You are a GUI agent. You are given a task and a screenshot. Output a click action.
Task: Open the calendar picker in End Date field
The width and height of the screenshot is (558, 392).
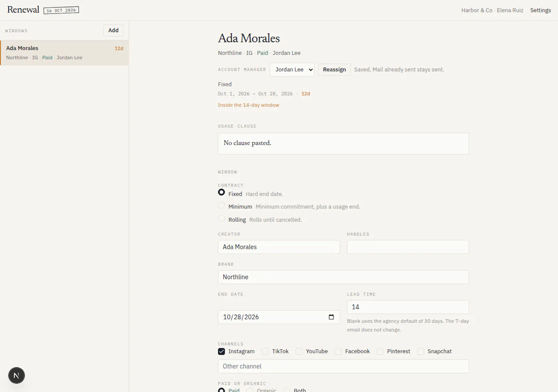tap(331, 317)
